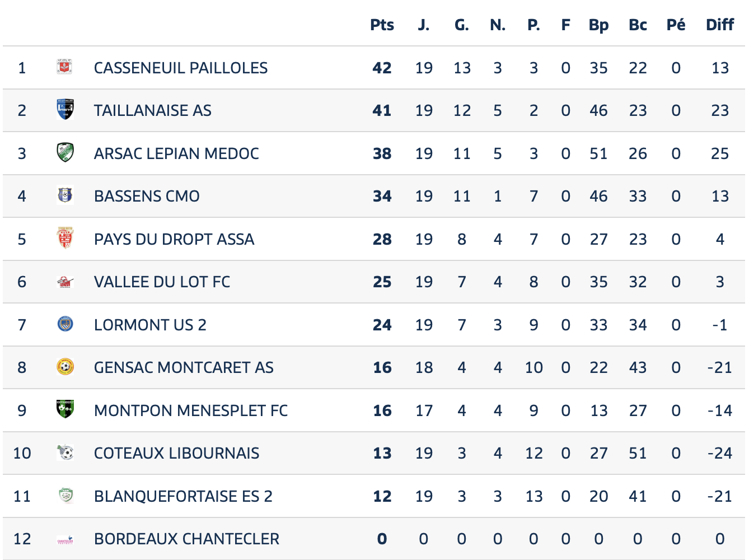This screenshot has width=749, height=560.
Task: Click the Lormont US 2 round logo
Action: pos(65,324)
